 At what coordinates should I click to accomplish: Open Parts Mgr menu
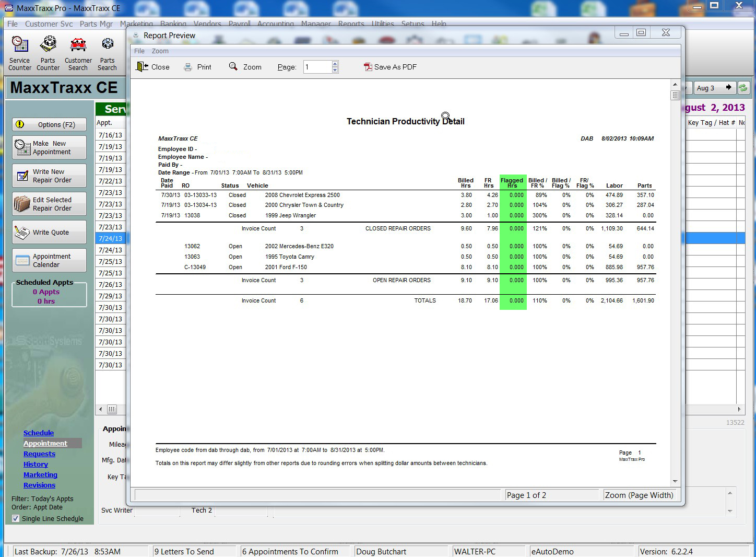click(96, 24)
